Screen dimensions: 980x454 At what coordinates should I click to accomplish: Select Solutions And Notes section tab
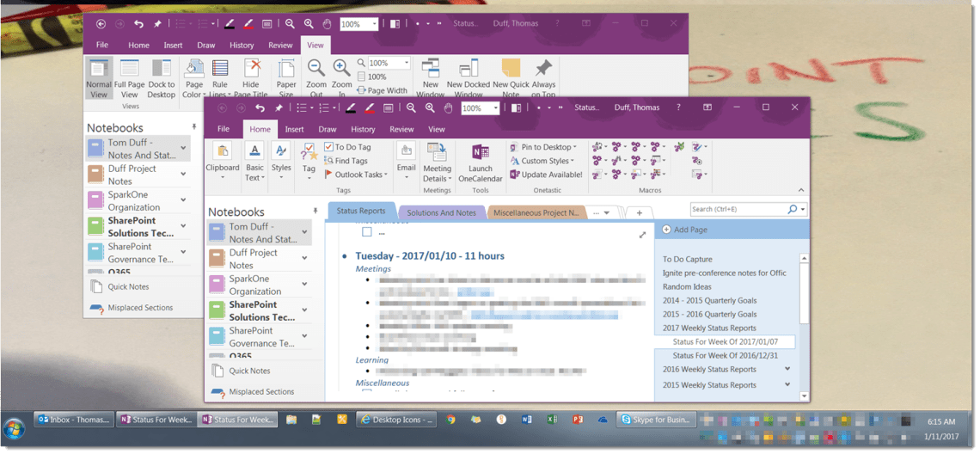[x=442, y=212]
